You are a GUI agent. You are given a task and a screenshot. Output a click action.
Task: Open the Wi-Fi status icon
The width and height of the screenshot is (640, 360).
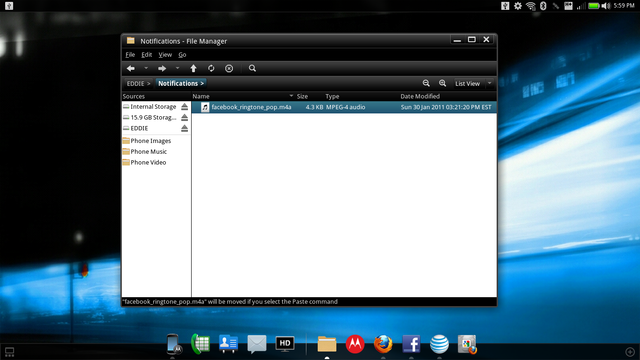click(531, 6)
